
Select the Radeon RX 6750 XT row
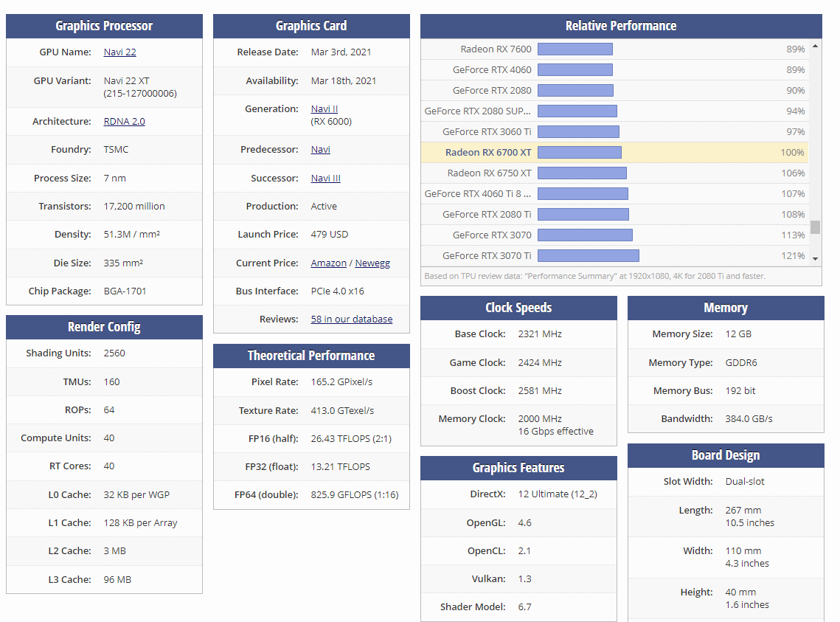(614, 173)
